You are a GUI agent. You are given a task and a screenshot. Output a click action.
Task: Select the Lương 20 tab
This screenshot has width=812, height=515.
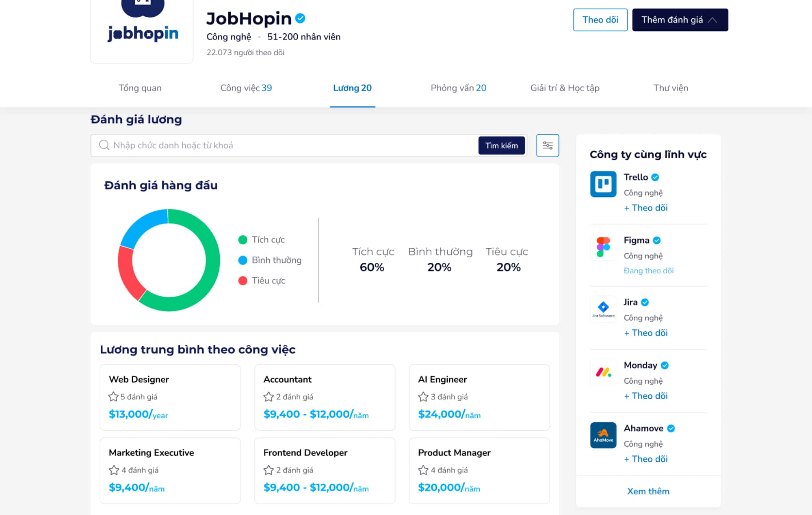[x=352, y=88]
